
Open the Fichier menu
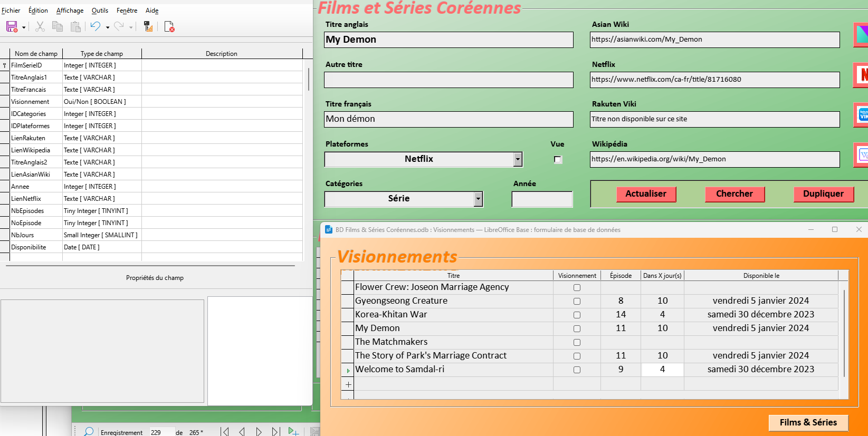point(11,11)
